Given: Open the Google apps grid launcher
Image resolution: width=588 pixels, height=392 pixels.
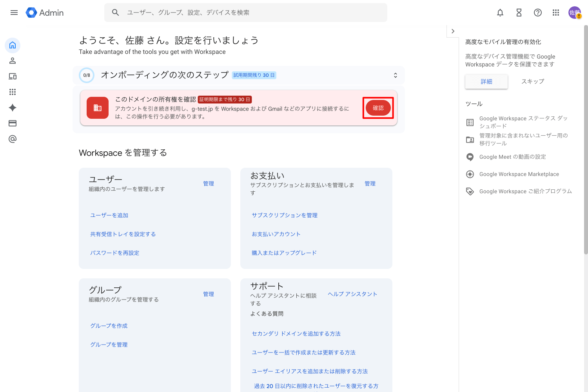Looking at the screenshot, I should (x=556, y=13).
